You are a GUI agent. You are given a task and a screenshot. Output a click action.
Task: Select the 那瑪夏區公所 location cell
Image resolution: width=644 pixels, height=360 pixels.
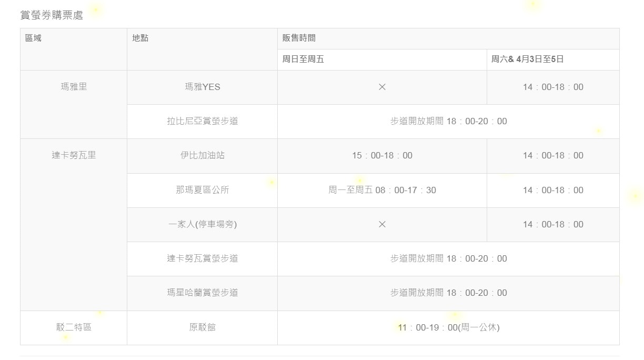click(203, 190)
